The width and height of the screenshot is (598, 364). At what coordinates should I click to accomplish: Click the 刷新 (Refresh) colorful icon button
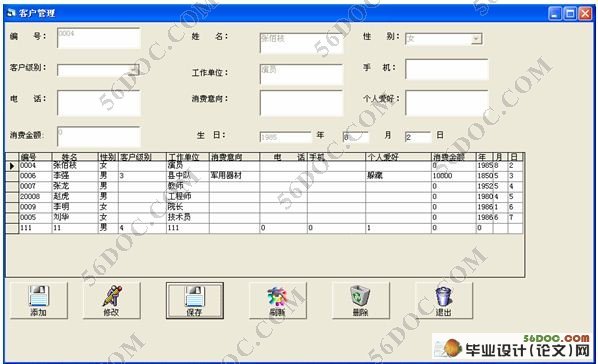[x=278, y=300]
